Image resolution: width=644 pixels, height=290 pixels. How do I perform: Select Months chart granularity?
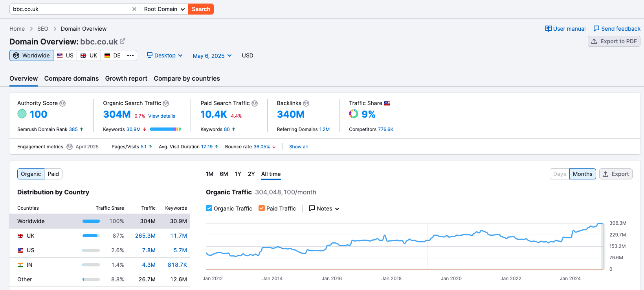tap(582, 174)
